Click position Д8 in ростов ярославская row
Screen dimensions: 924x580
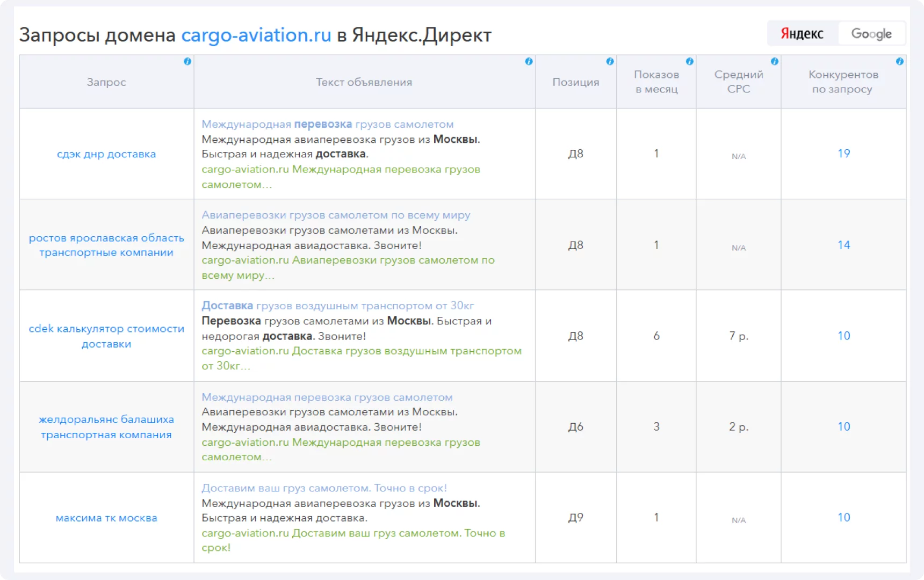[x=576, y=245]
